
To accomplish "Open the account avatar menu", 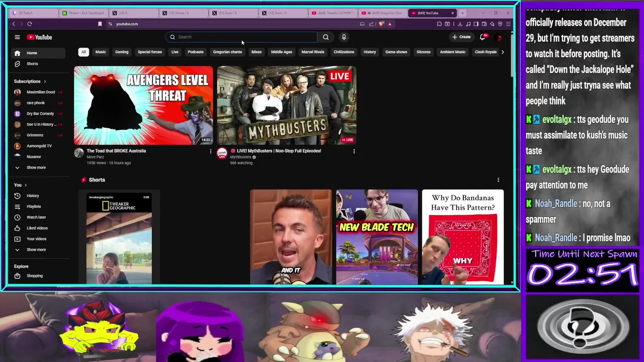I will [x=499, y=37].
